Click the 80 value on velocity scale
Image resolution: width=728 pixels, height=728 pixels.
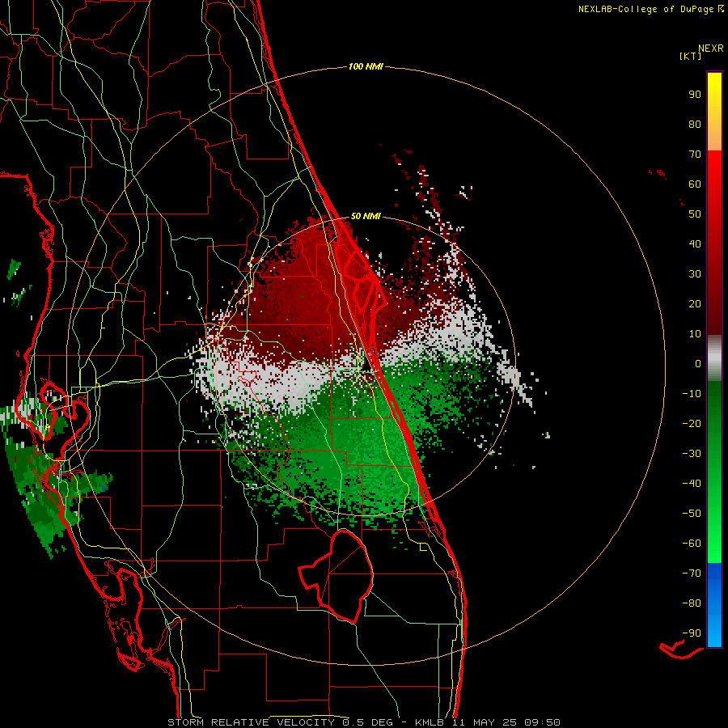tap(695, 125)
